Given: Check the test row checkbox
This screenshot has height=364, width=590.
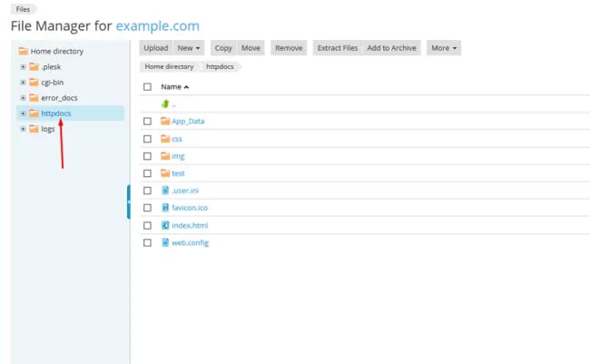Looking at the screenshot, I should click(x=147, y=173).
